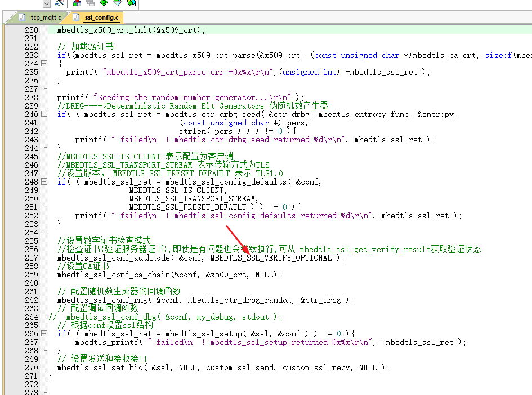
Task: Open the target selection dropdown arrow
Action: 47,3
